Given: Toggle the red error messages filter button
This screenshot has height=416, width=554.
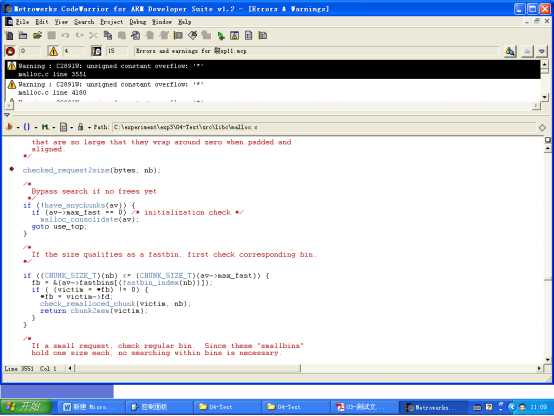Looking at the screenshot, I should 10,51.
